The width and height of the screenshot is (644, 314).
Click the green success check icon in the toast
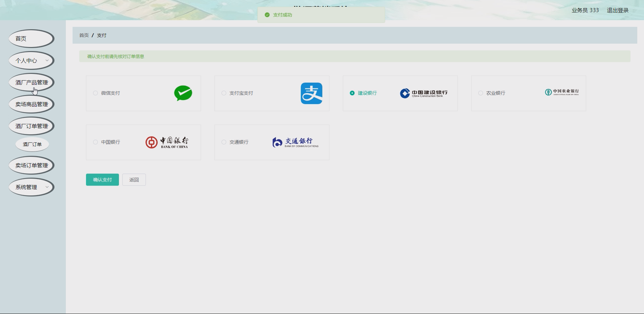tap(267, 15)
